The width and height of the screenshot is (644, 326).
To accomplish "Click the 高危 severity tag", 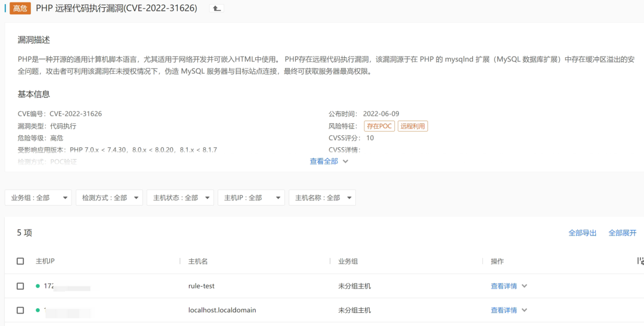I will (x=20, y=8).
